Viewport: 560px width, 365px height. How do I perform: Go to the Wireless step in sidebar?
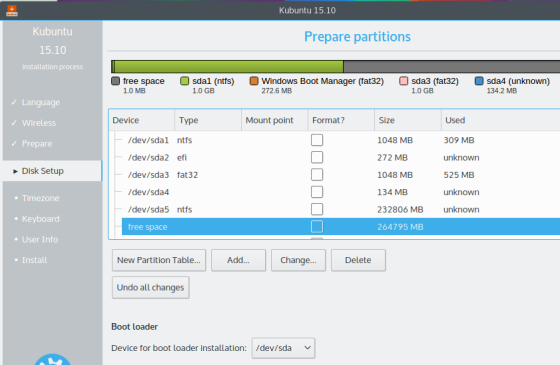[39, 123]
